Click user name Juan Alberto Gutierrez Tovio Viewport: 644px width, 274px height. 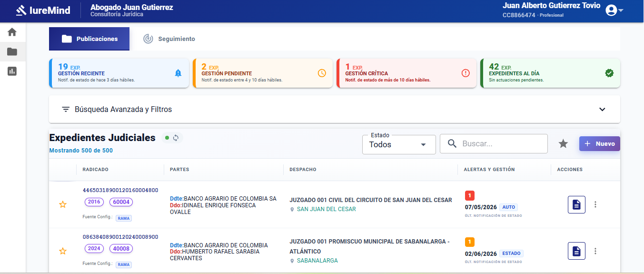(552, 5)
